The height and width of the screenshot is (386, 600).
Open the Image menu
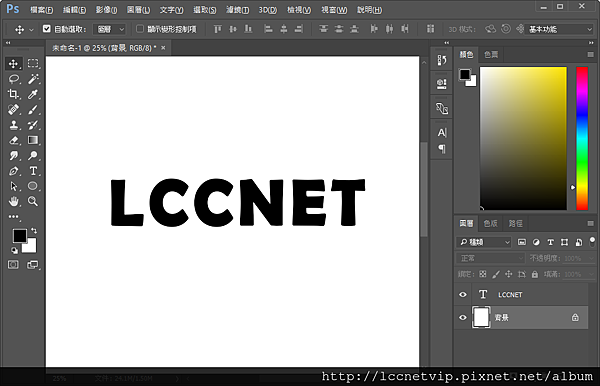(106, 10)
